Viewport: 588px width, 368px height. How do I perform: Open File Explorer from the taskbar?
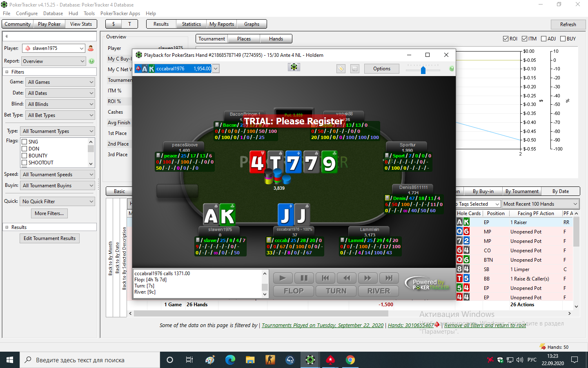250,360
